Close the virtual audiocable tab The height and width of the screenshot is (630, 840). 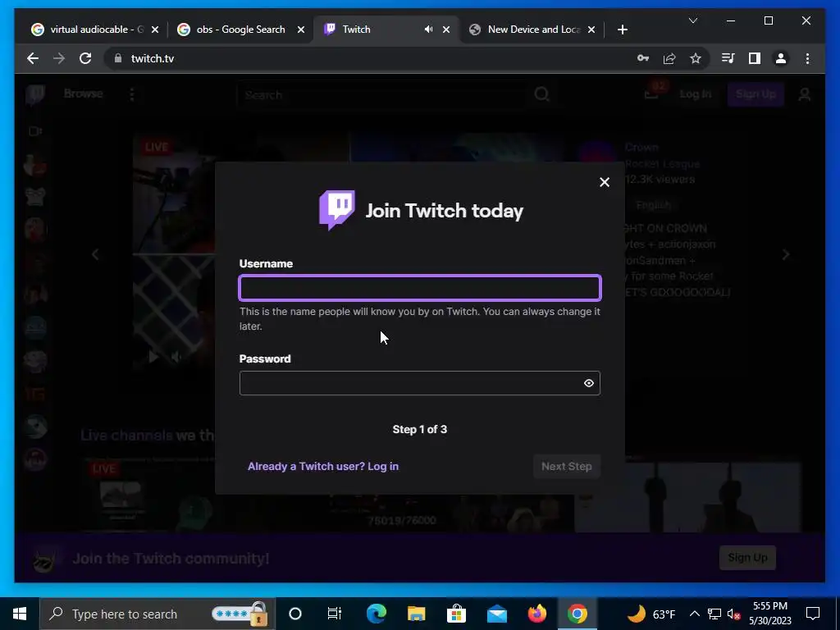[155, 30]
